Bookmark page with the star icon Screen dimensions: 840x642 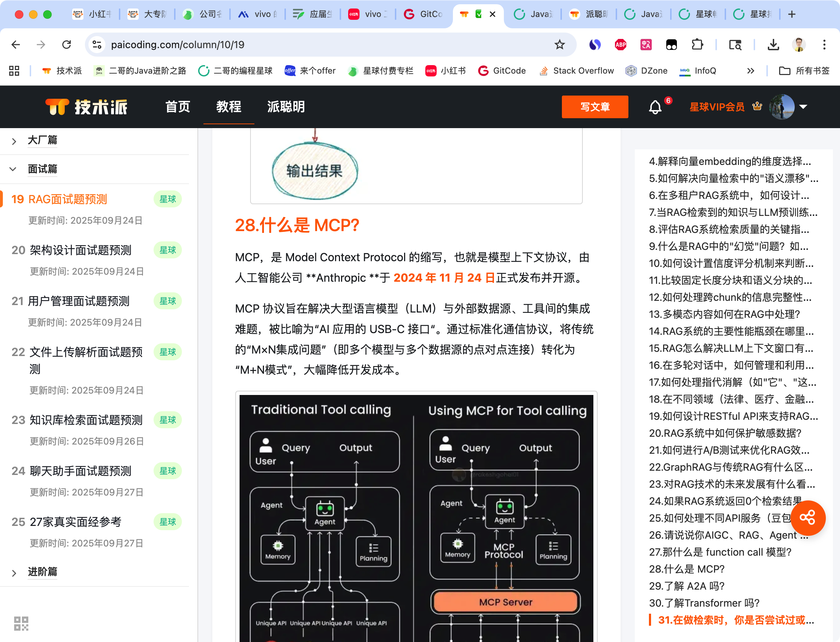(x=560, y=45)
